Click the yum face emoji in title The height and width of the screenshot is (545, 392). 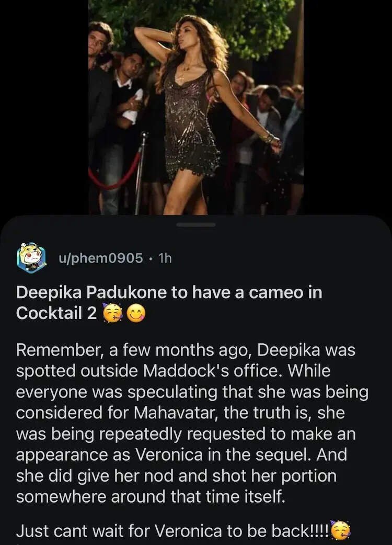(136, 313)
